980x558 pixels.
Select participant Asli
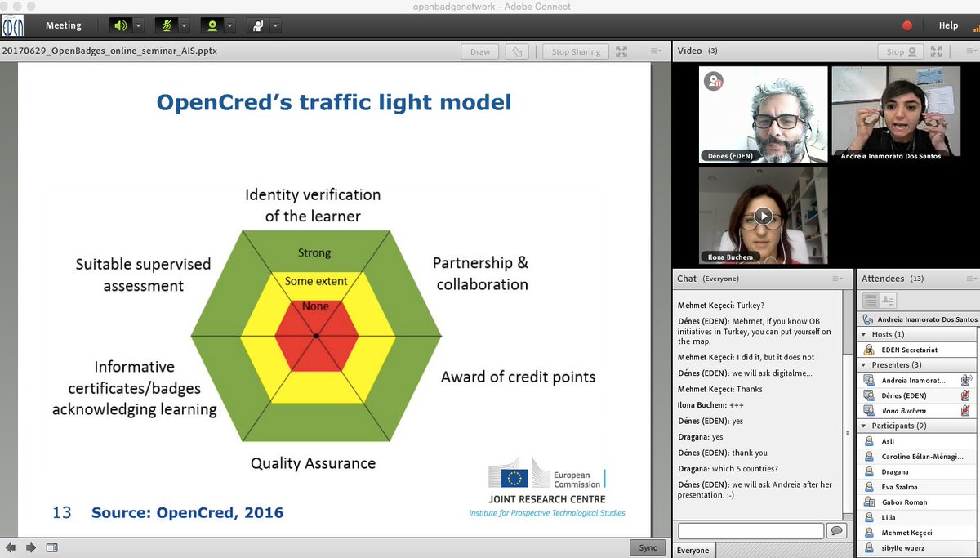point(918,441)
